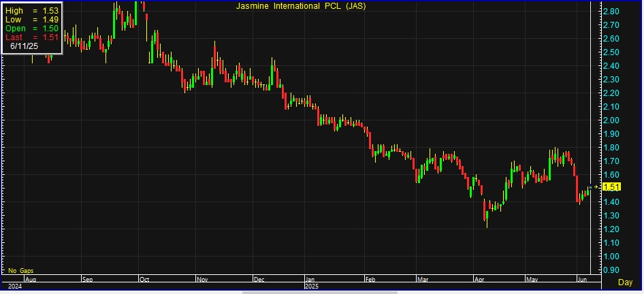Click the yellow 1.51 current price tag

pos(613,187)
